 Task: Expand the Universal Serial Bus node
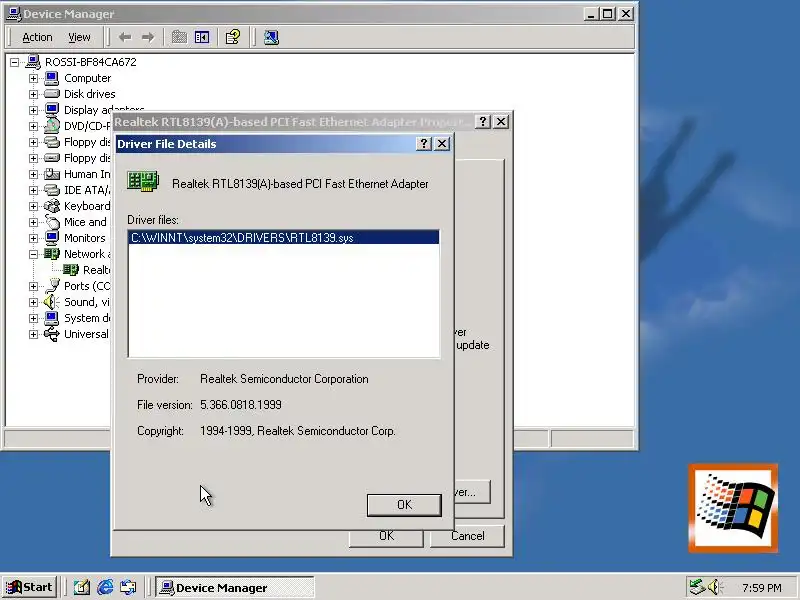pyautogui.click(x=33, y=334)
